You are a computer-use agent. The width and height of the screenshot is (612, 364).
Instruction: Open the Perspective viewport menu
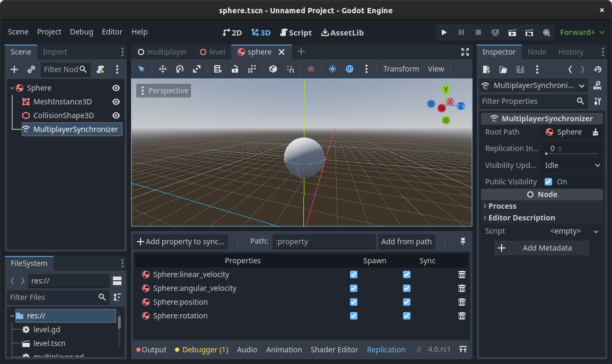[x=164, y=91]
